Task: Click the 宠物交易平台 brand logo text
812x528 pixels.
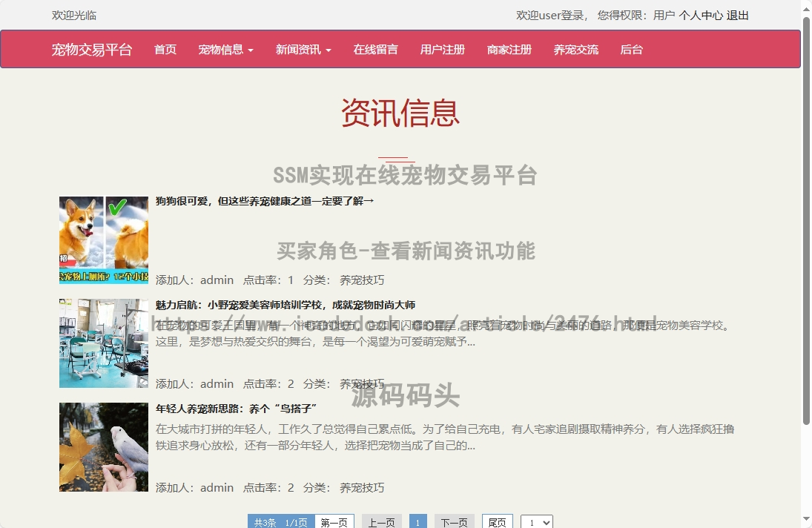Action: pos(92,50)
